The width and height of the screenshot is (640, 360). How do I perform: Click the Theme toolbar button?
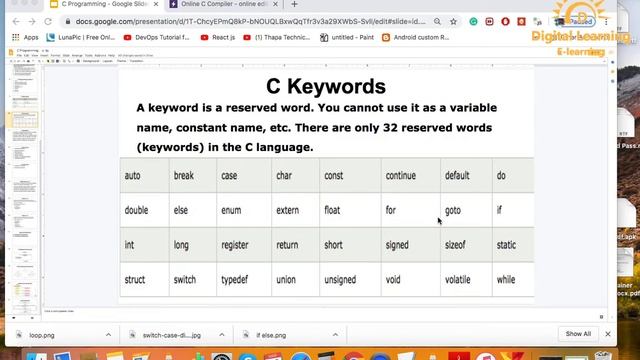pyautogui.click(x=122, y=61)
